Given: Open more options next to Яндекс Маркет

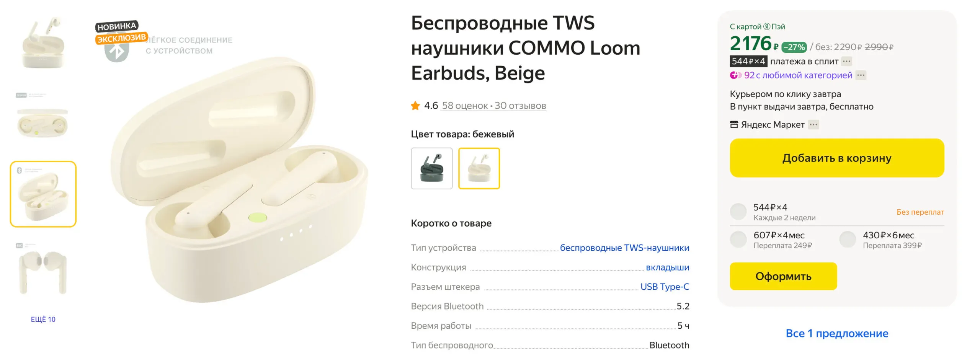Looking at the screenshot, I should tap(813, 125).
